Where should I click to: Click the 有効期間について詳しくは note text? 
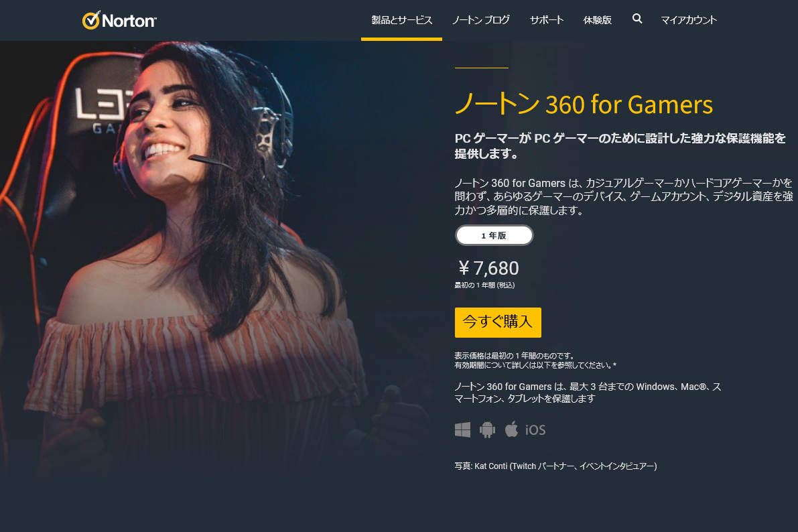535,365
